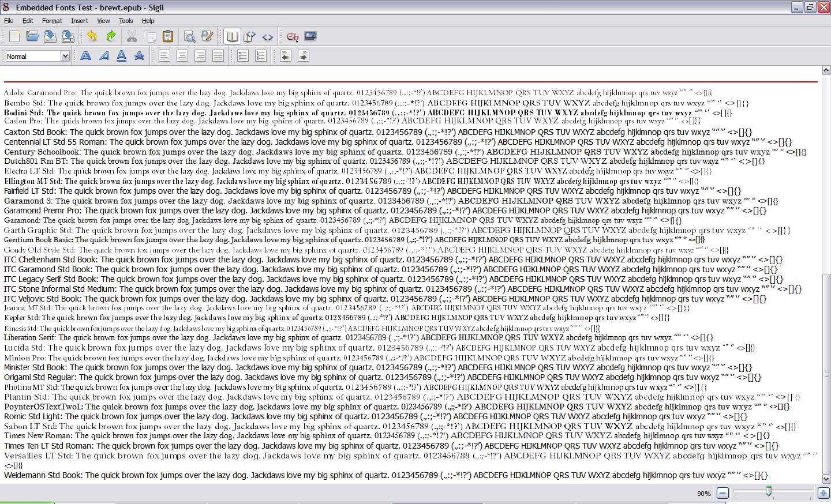Click the 'Liberation Serif' sample line
This screenshot has height=504, width=831.
pos(358,338)
